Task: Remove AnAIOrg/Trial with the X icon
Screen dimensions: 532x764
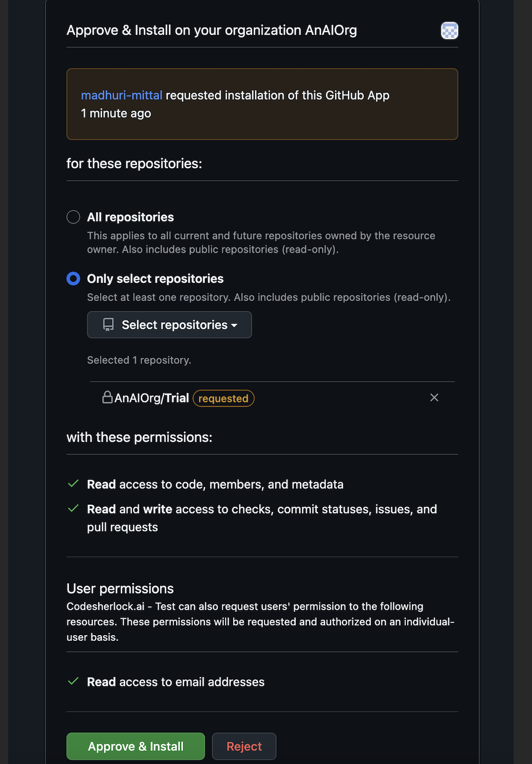Action: 434,397
